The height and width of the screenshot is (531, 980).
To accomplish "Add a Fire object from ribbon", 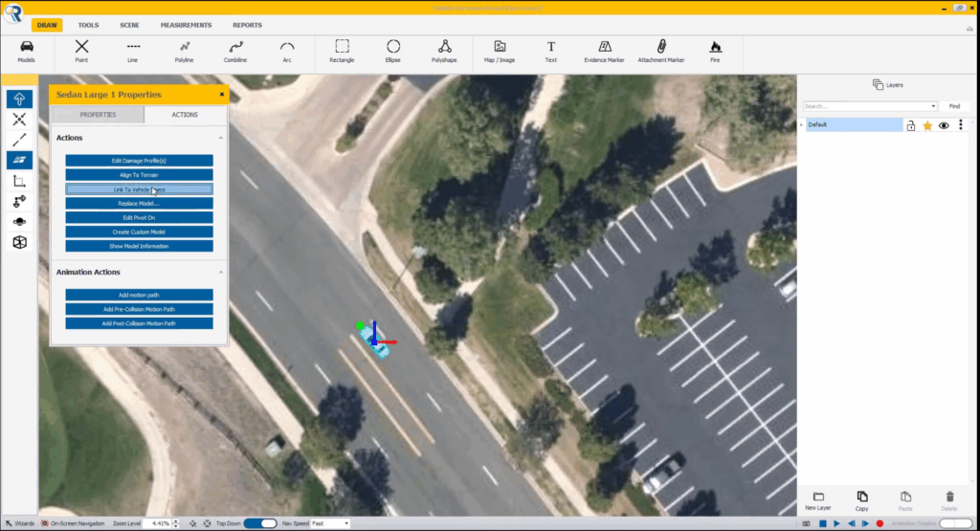I will [x=715, y=51].
